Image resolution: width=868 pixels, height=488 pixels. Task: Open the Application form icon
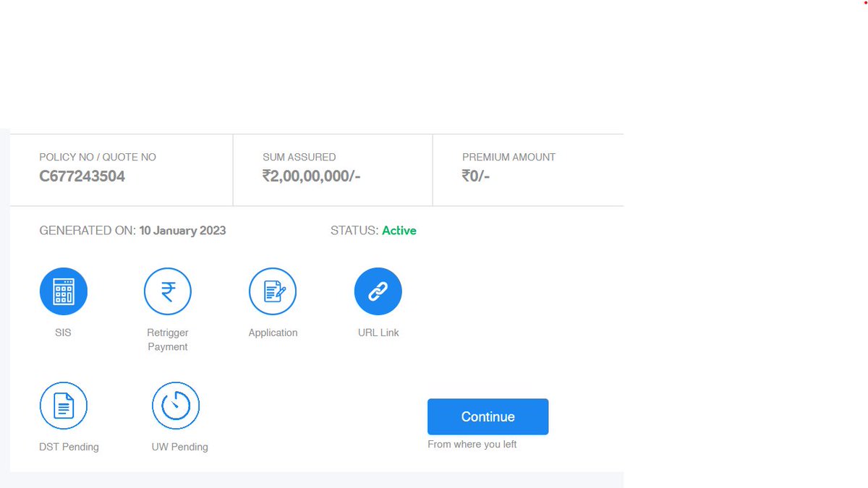coord(273,291)
